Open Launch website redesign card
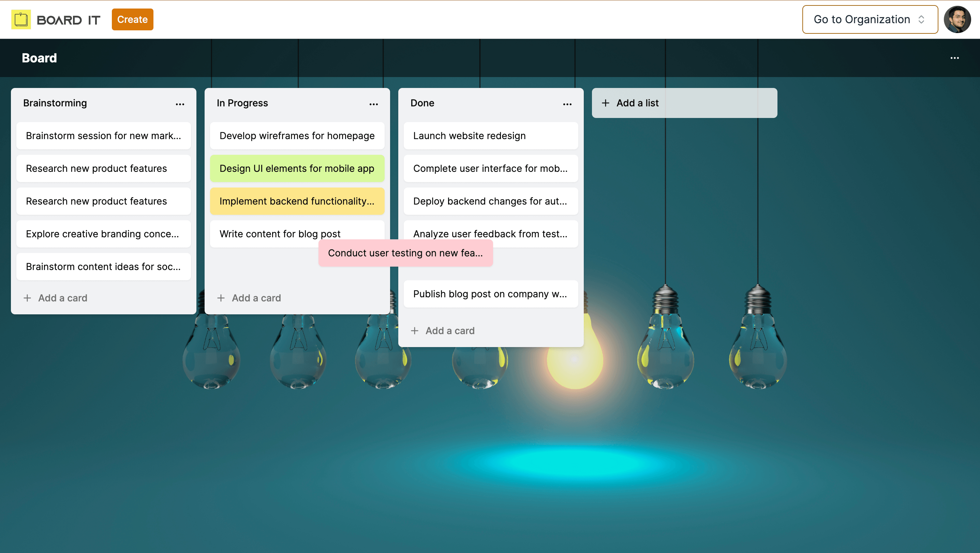 (490, 136)
